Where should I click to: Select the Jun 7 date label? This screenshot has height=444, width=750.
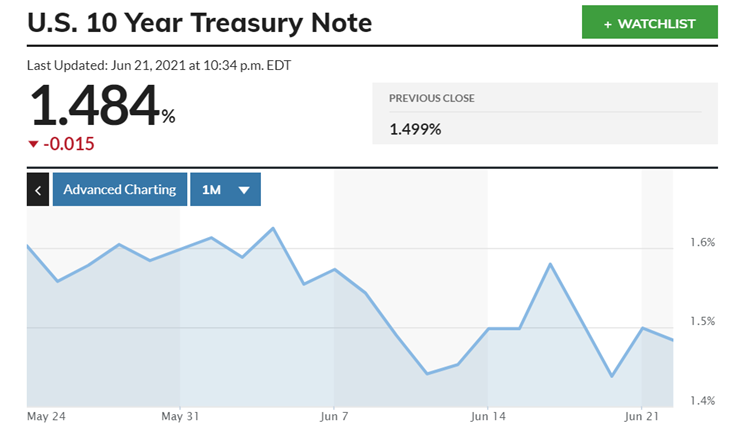click(333, 415)
